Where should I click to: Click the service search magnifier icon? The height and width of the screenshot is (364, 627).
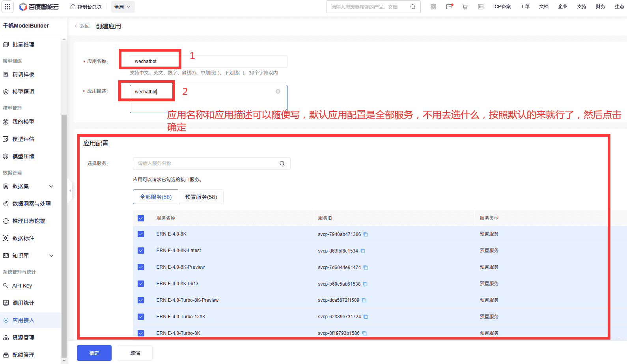coord(282,163)
